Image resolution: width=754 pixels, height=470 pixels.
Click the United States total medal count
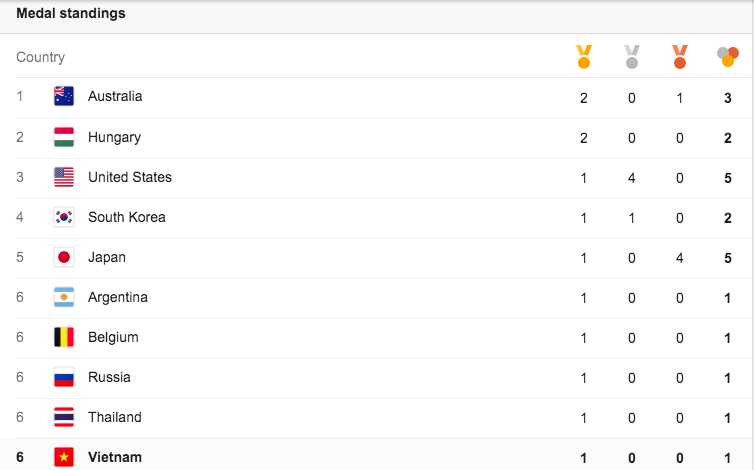pyautogui.click(x=728, y=178)
